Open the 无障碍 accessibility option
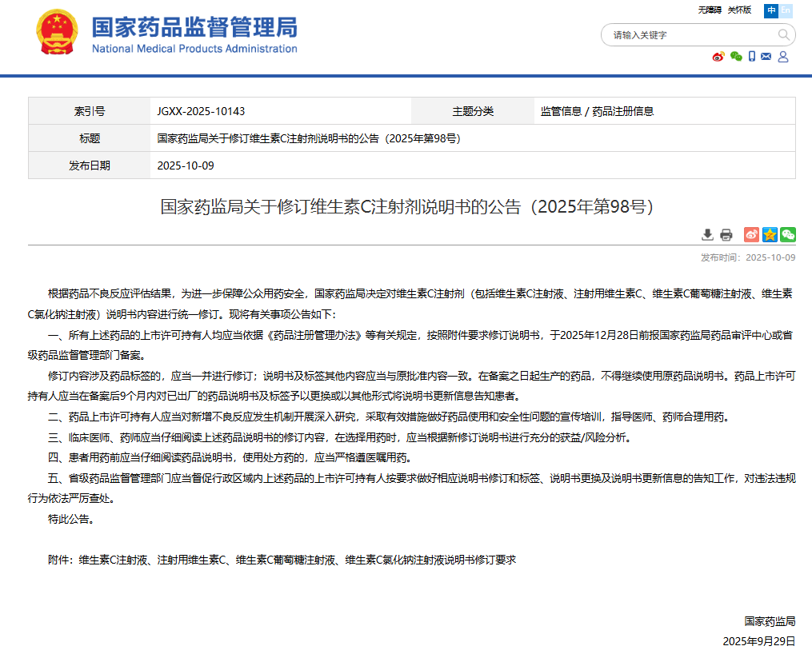This screenshot has height=658, width=812. tap(710, 10)
